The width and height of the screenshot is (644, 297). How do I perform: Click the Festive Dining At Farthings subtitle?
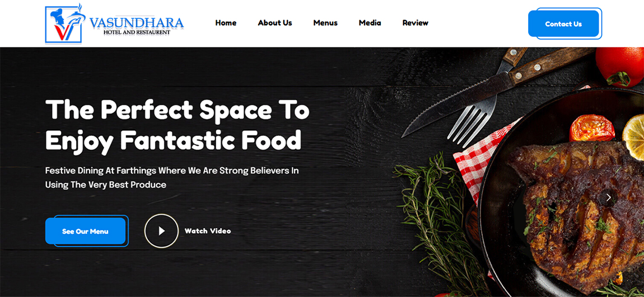pos(172,178)
